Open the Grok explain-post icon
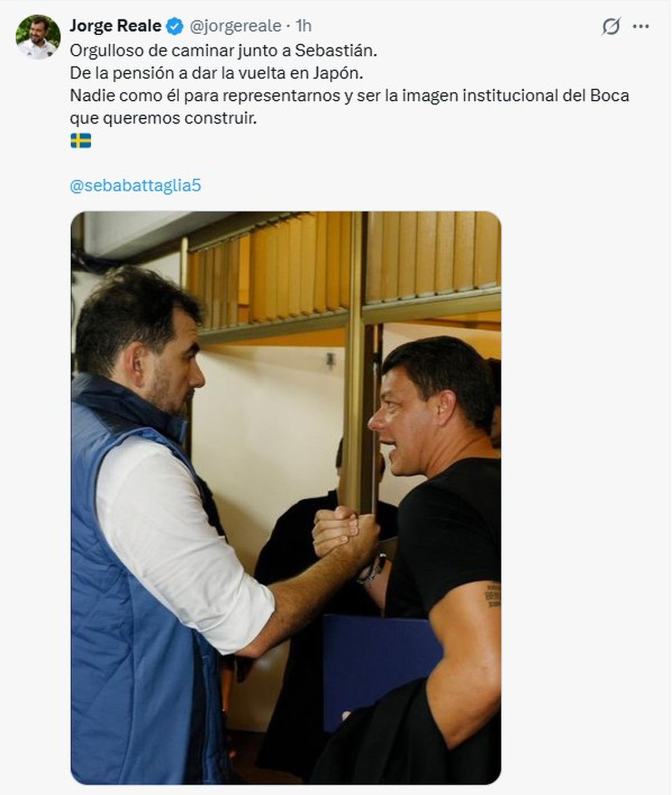The height and width of the screenshot is (795, 672). (x=611, y=26)
